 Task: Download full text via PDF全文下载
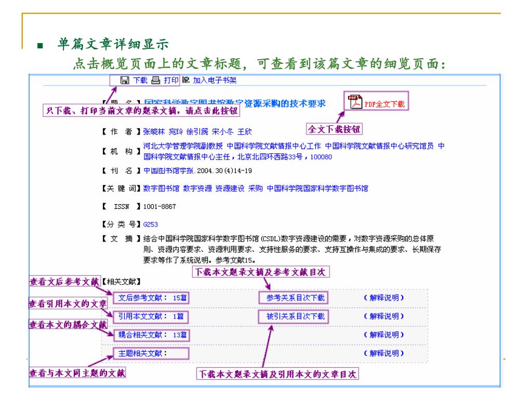point(384,104)
